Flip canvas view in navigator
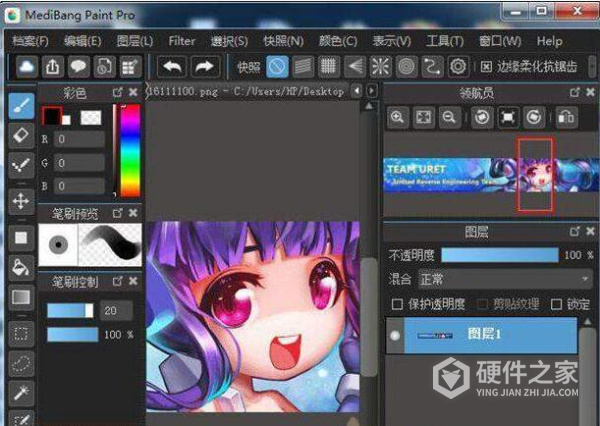 point(566,117)
